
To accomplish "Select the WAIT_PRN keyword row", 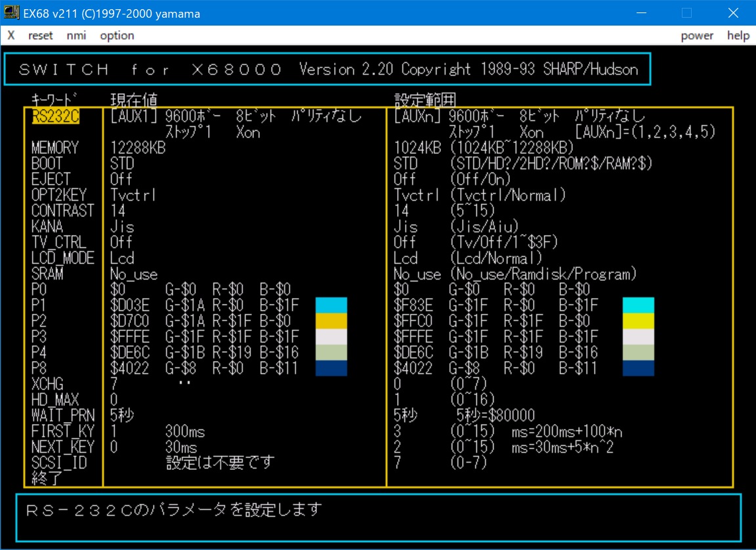I will 63,415.
